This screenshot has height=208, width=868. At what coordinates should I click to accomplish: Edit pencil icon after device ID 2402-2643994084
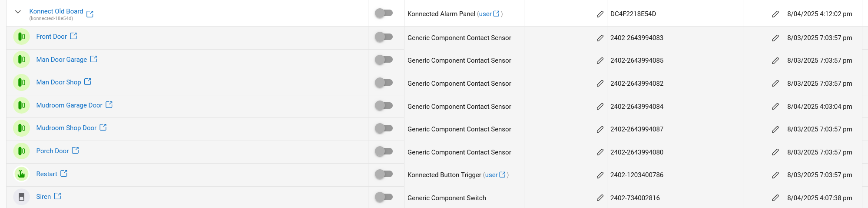pos(775,106)
